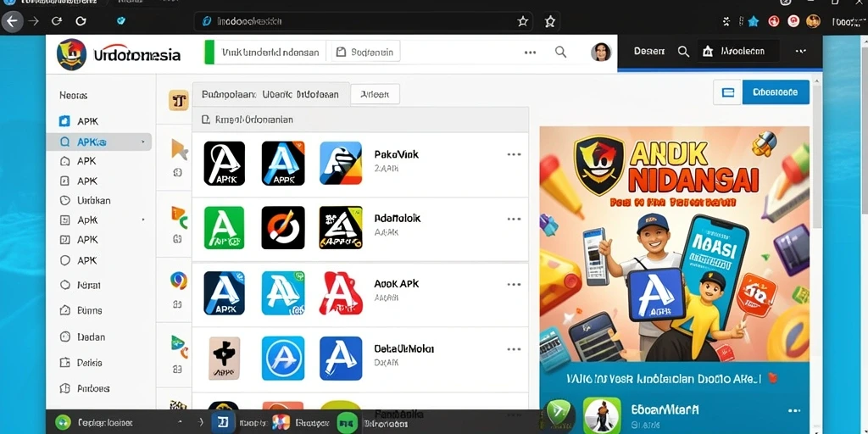The width and height of the screenshot is (868, 434).
Task: Open the red A app icon
Action: (341, 292)
